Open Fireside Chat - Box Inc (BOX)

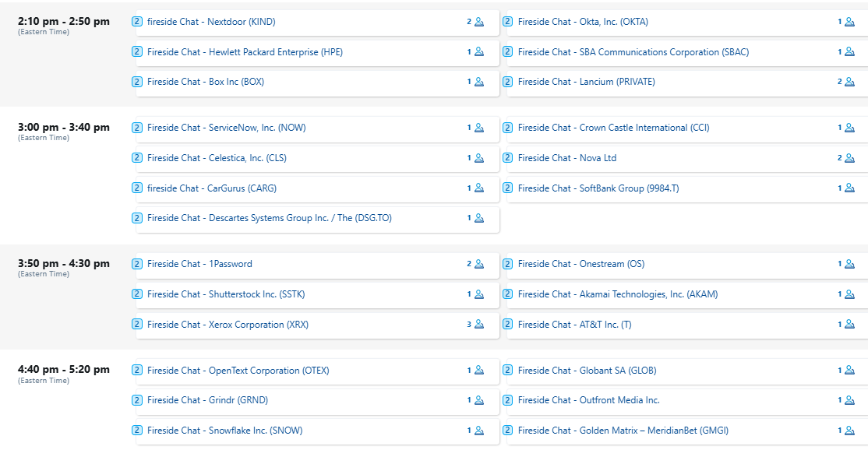206,82
